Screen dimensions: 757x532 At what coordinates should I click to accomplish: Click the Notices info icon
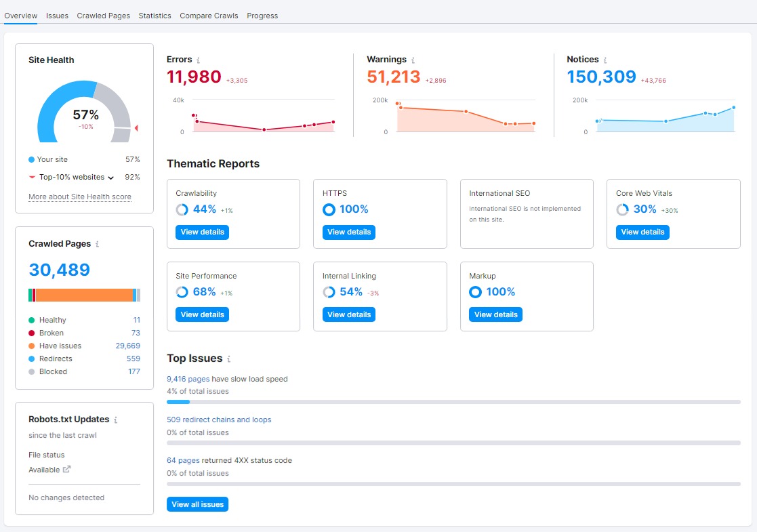605,60
